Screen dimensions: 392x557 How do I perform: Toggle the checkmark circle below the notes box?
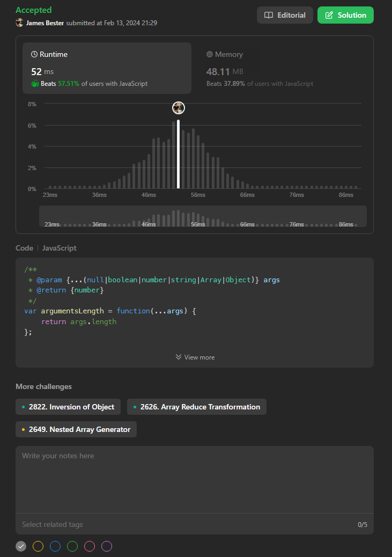20,546
